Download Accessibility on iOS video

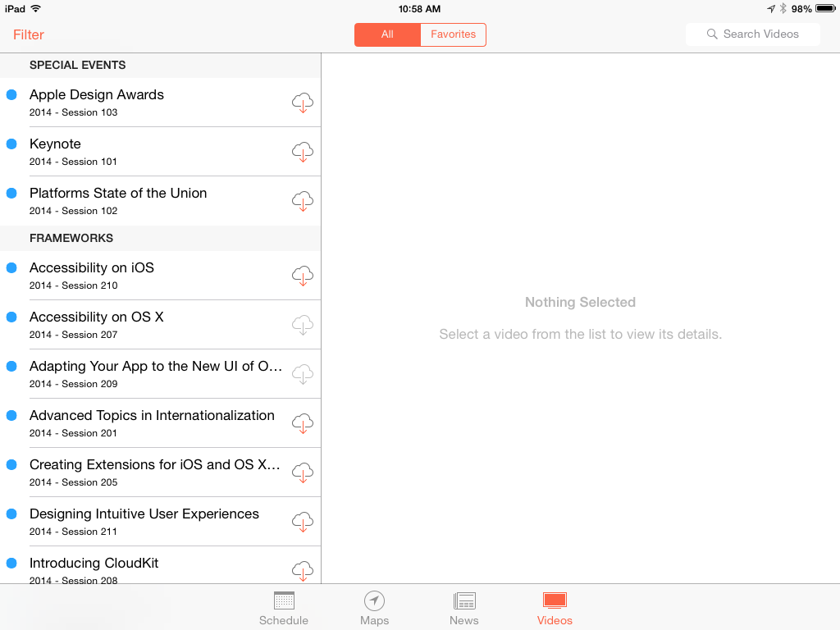click(303, 276)
